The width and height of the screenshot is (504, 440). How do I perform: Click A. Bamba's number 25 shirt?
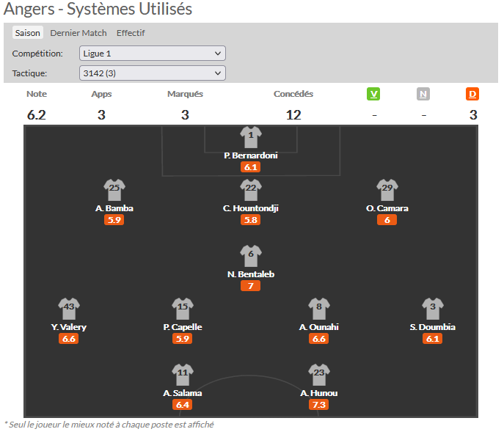tap(114, 189)
